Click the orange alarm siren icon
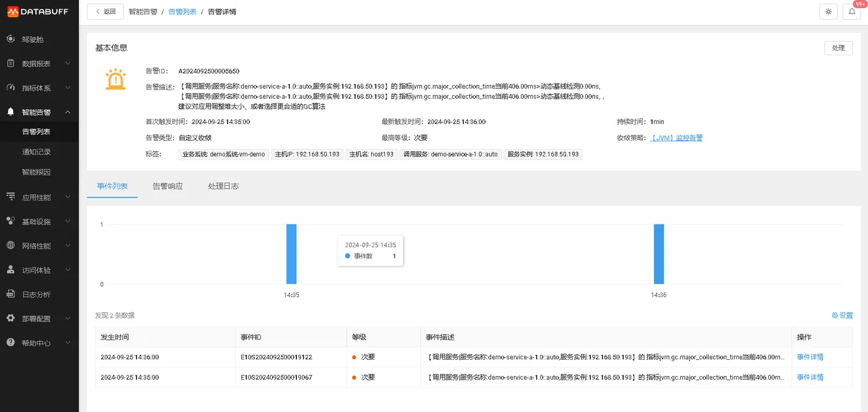This screenshot has height=412, width=868. [115, 79]
